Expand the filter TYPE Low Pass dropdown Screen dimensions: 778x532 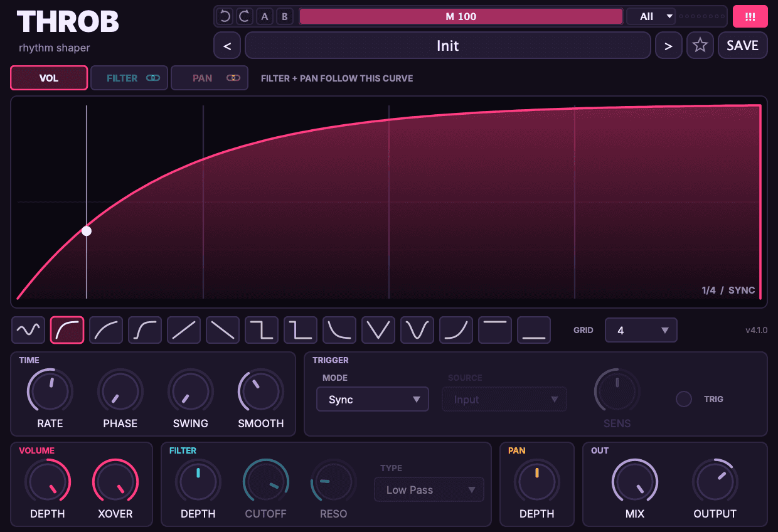click(x=429, y=490)
